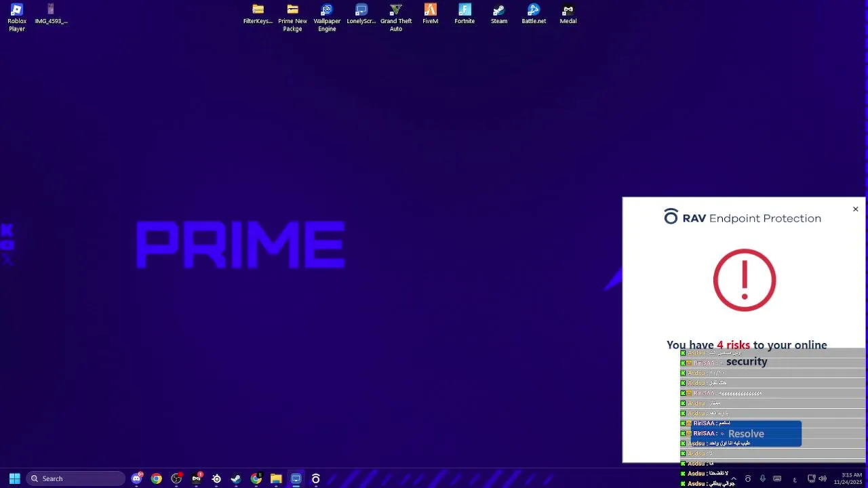This screenshot has width=868, height=488.
Task: Open network settings tray icon
Action: click(x=811, y=479)
